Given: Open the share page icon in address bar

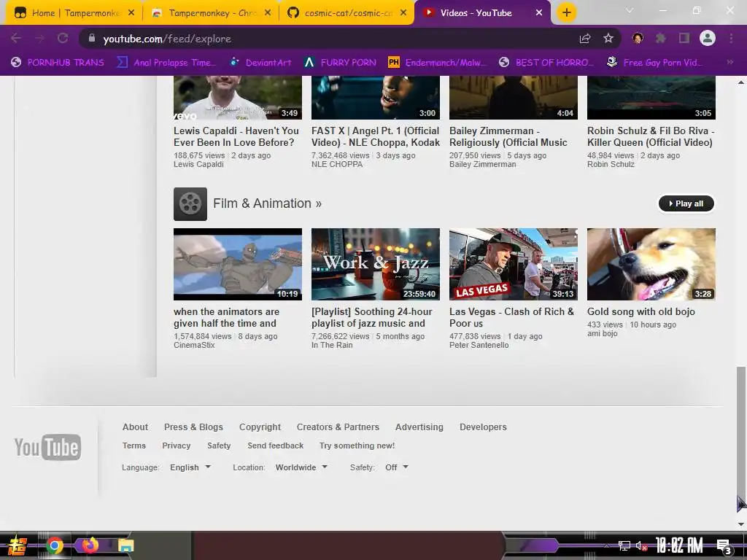Looking at the screenshot, I should point(585,39).
